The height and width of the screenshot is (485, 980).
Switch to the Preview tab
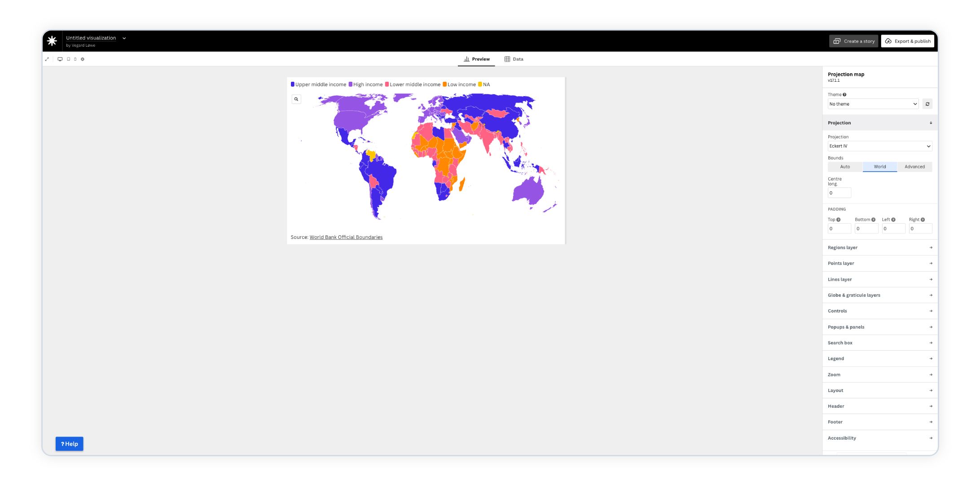476,59
